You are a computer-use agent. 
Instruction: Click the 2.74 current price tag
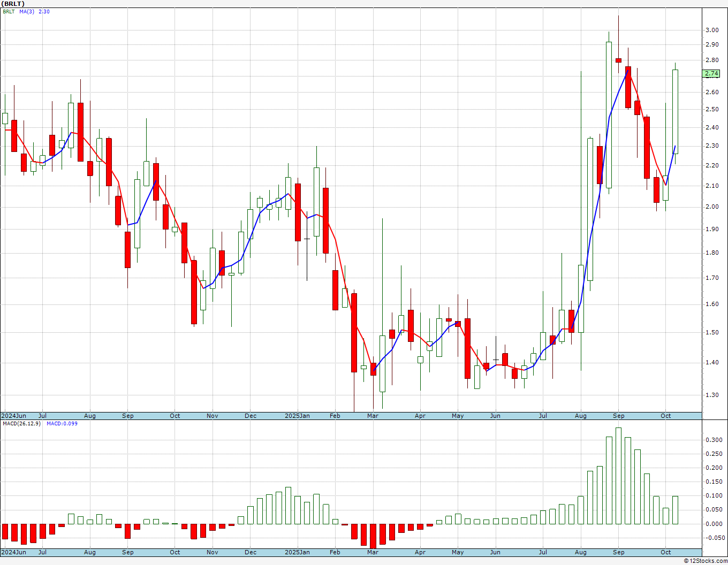tap(711, 73)
